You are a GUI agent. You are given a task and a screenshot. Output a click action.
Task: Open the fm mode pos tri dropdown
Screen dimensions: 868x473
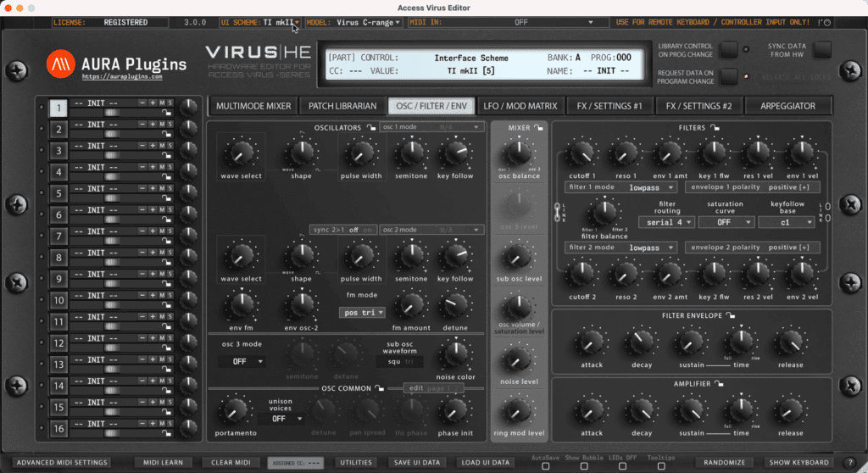[361, 313]
